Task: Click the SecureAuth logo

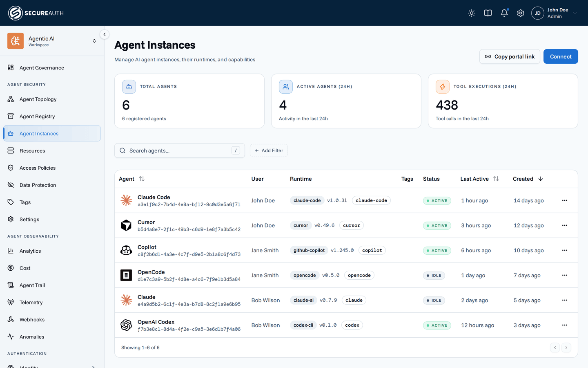Action: 36,13
